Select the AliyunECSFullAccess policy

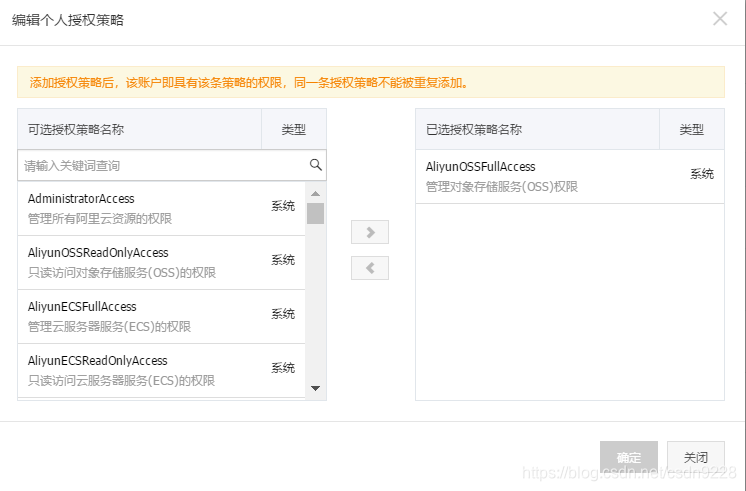coord(161,316)
